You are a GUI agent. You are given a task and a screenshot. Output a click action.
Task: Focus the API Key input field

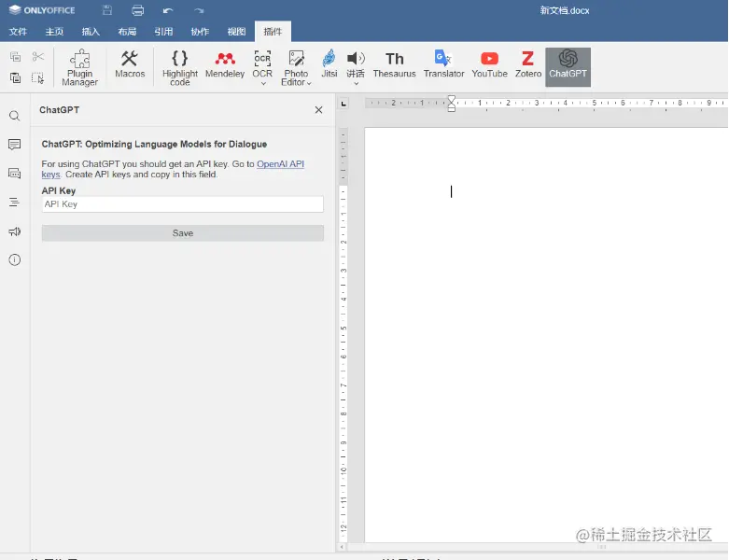tap(183, 204)
